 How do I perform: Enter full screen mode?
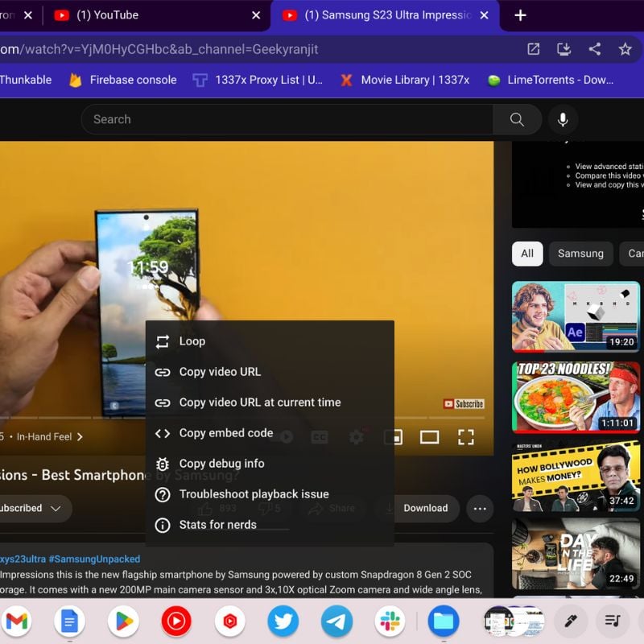[x=466, y=437]
